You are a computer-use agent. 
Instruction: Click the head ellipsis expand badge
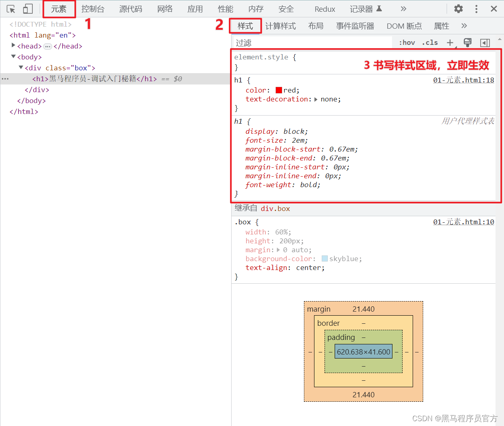pos(48,46)
